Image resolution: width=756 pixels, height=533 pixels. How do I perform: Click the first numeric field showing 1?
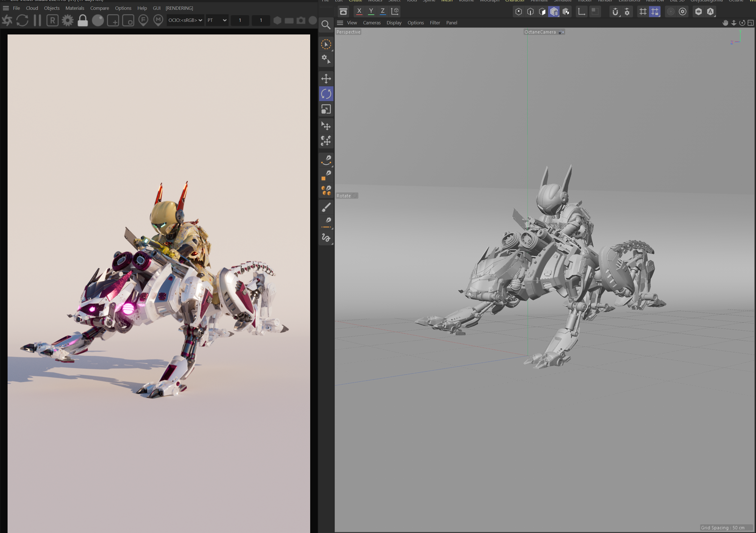[240, 20]
